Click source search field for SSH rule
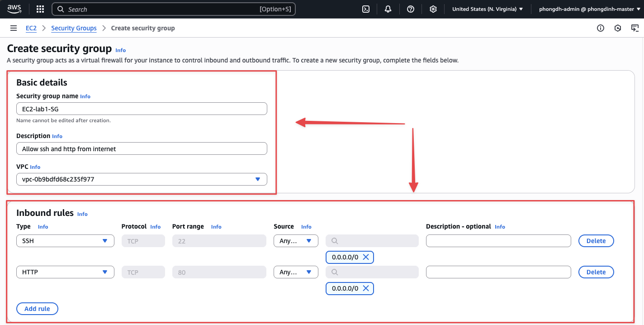644x325 pixels. point(372,241)
